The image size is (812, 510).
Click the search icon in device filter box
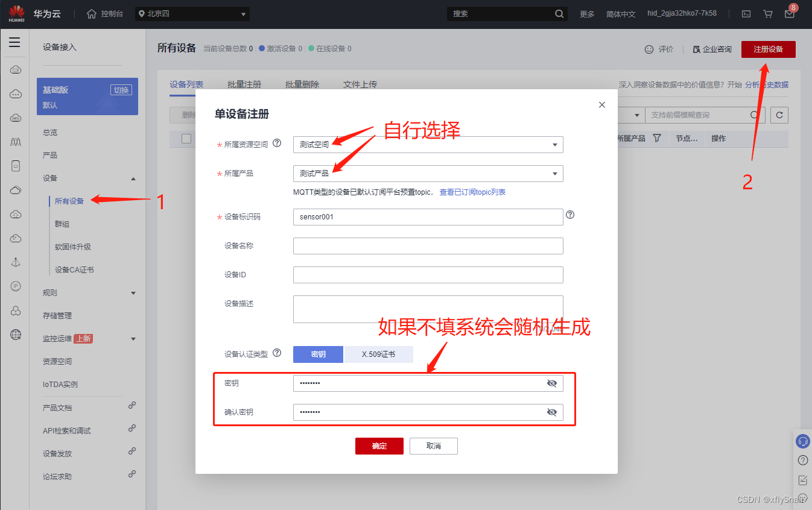(x=755, y=115)
